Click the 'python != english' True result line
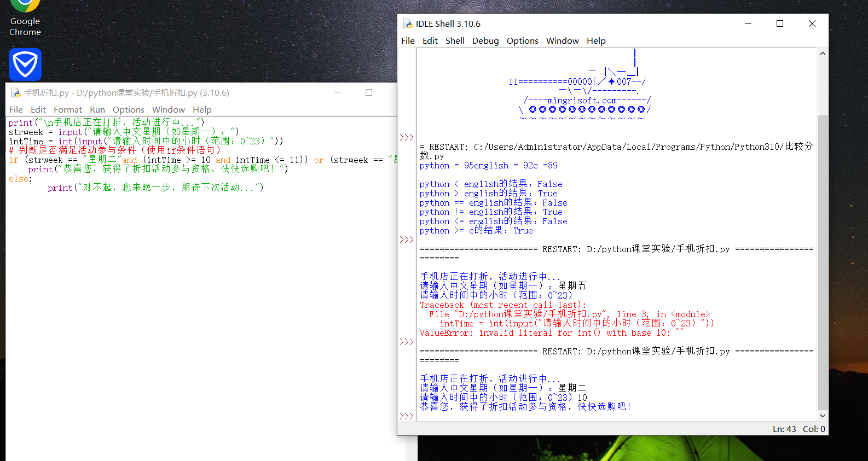Image resolution: width=868 pixels, height=461 pixels. coord(491,212)
